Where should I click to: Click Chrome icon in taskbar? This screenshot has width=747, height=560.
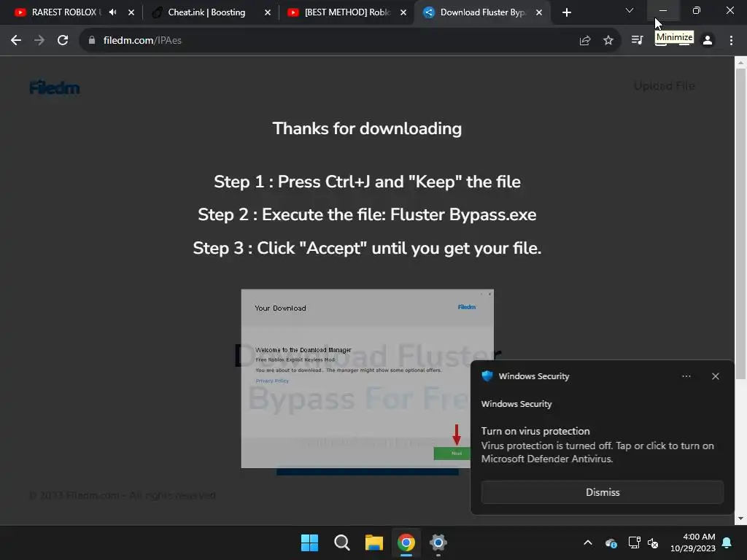point(406,542)
